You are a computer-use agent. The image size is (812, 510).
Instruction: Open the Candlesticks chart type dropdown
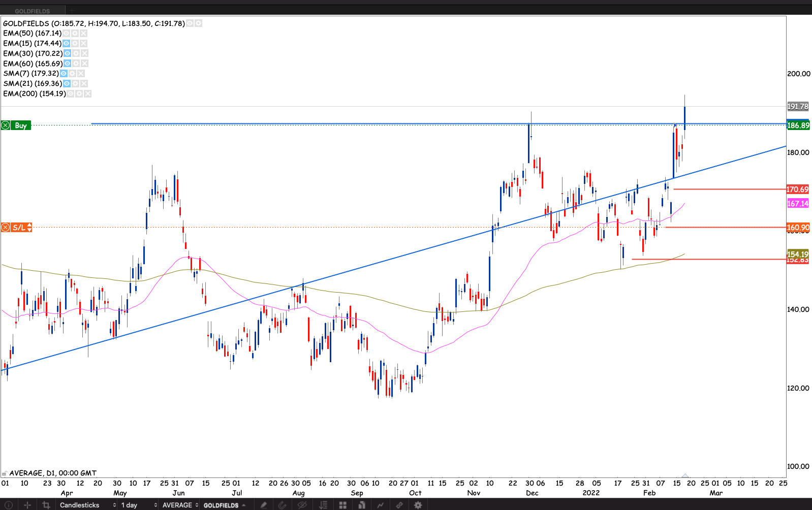pos(87,505)
